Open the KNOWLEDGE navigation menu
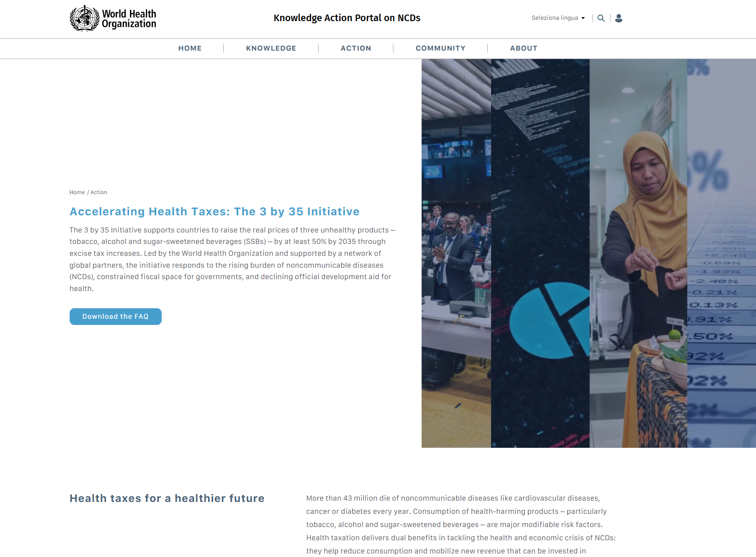Screen dimensions: 756x557 pyautogui.click(x=271, y=48)
